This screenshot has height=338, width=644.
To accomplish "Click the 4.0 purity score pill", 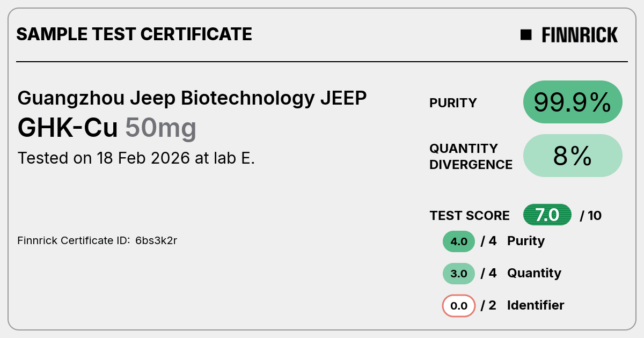I will pyautogui.click(x=459, y=241).
